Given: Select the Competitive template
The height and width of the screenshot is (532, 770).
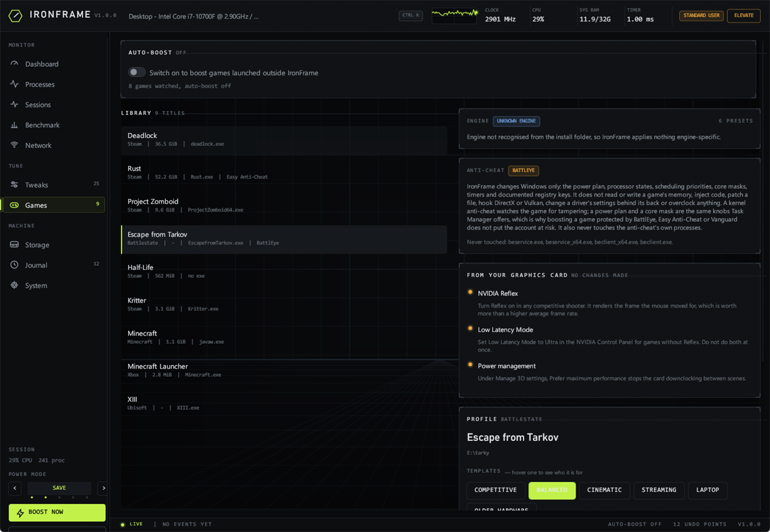Looking at the screenshot, I should pos(496,490).
